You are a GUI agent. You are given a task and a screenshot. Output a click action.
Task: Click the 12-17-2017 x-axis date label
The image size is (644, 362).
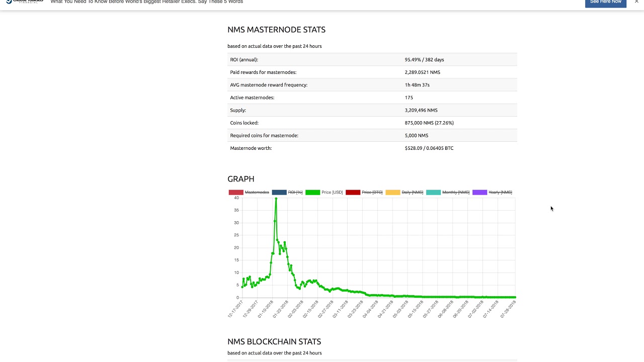click(x=235, y=309)
